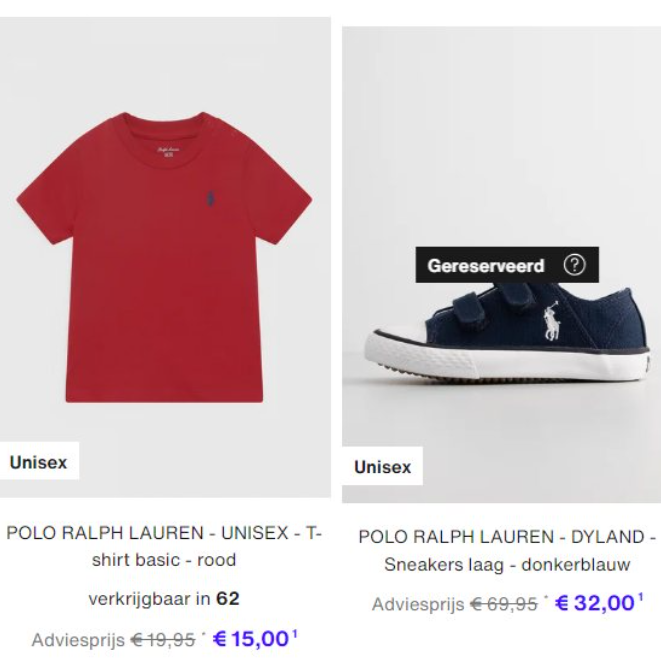Click the white pony logo on the sneaker

coord(551,321)
